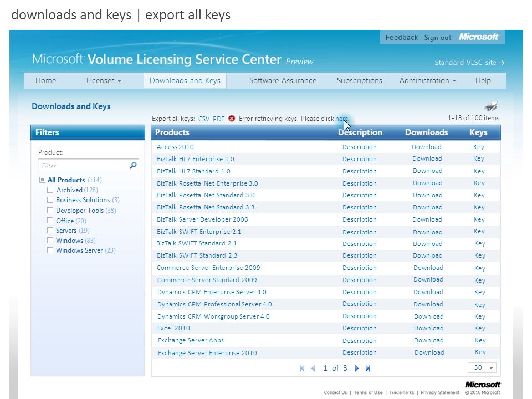
Task: Click Download for BizTalk Server Developer 2006
Action: 427,219
